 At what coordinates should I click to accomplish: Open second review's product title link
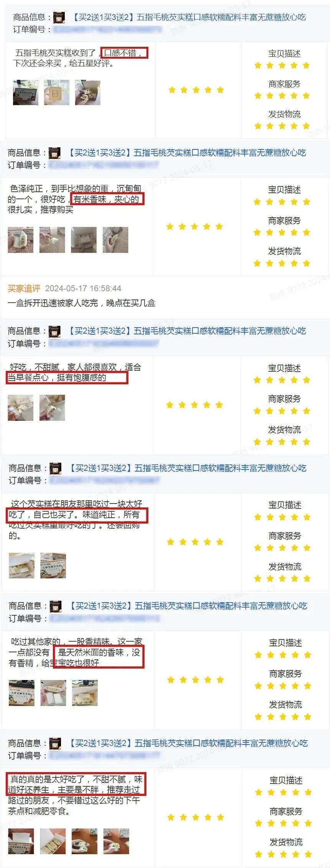tap(187, 153)
